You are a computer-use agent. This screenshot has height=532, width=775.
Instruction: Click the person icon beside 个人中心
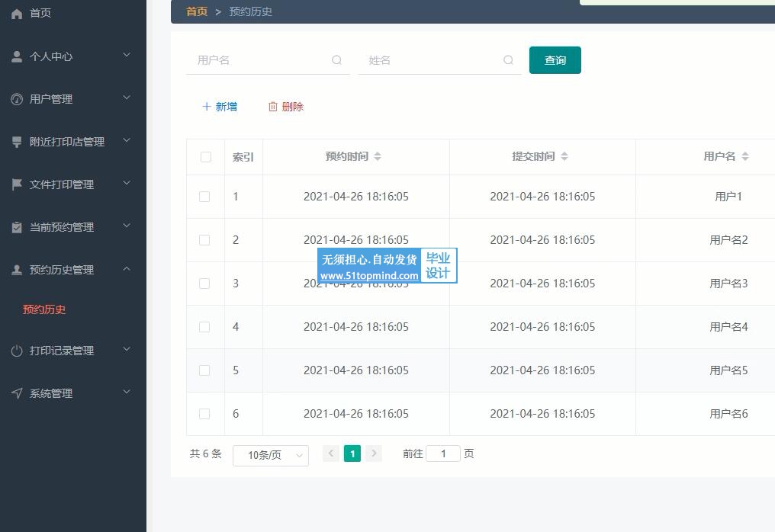[x=17, y=56]
